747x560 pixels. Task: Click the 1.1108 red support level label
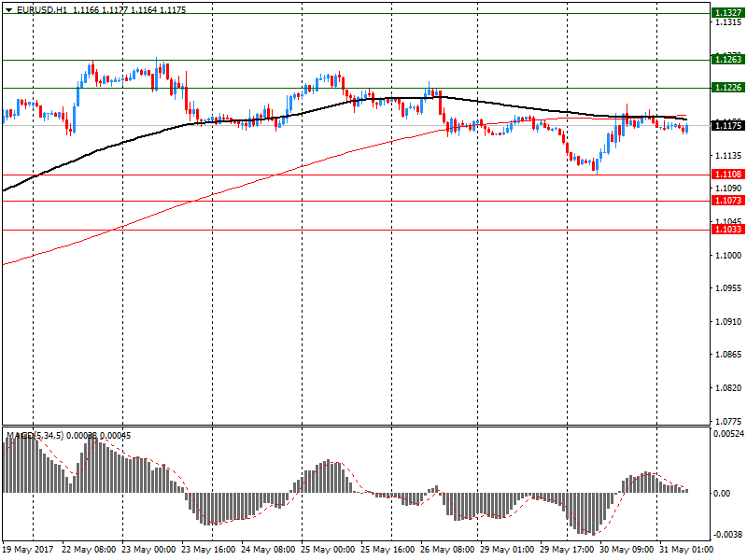click(728, 175)
